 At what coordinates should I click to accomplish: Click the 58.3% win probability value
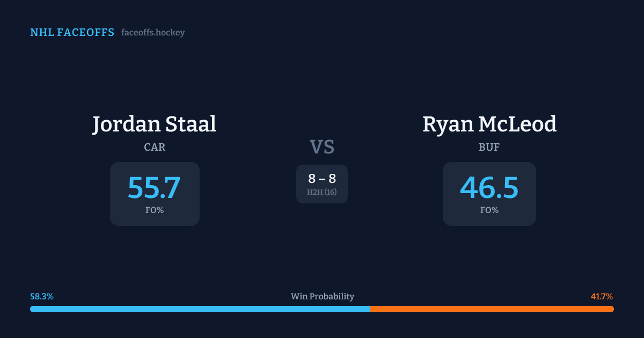[x=42, y=297]
